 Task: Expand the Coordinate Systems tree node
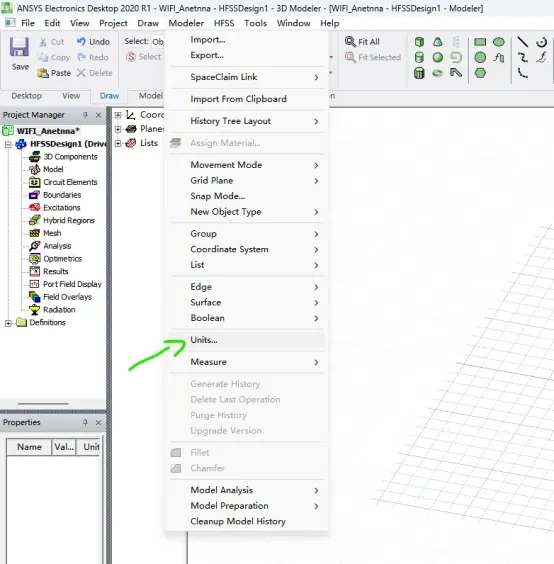(x=118, y=115)
